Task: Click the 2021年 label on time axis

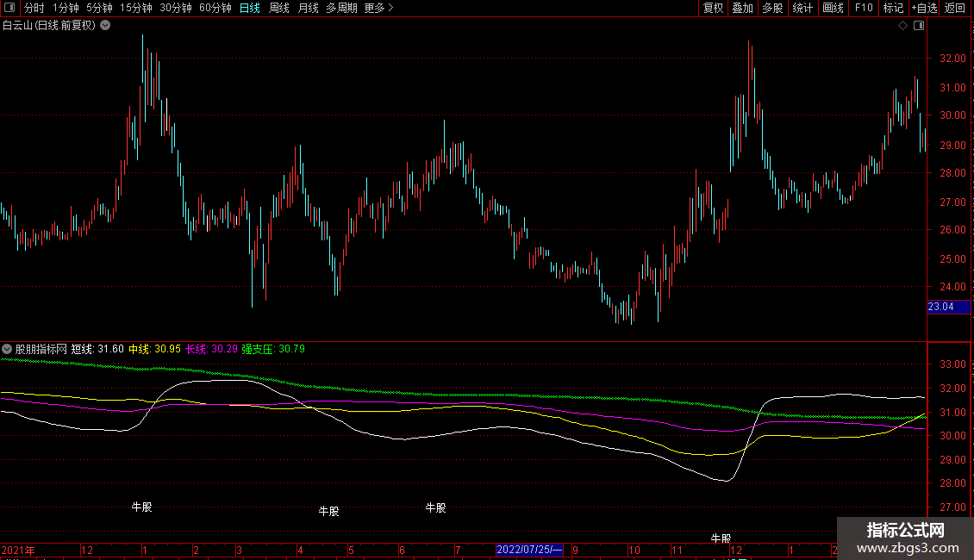Action: (x=18, y=550)
